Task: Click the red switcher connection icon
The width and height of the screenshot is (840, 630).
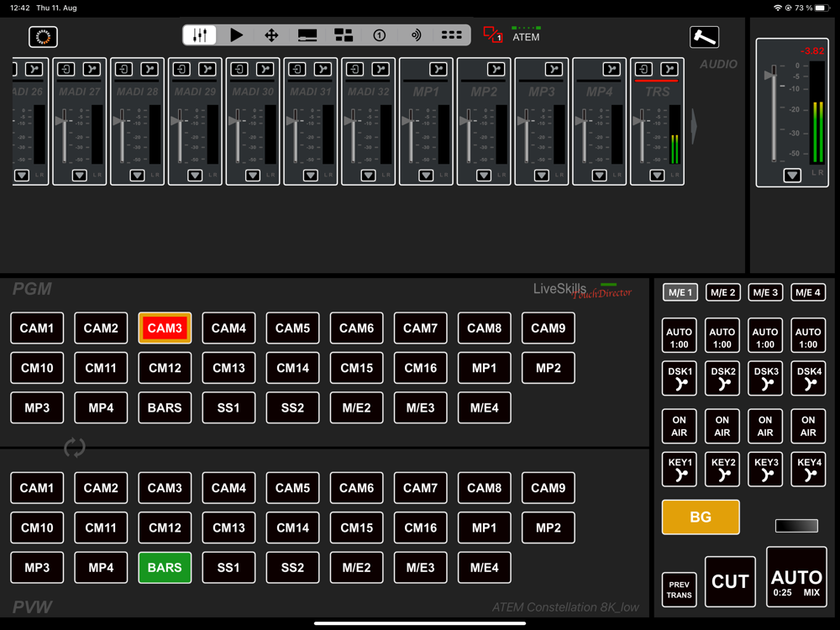Action: [x=492, y=34]
